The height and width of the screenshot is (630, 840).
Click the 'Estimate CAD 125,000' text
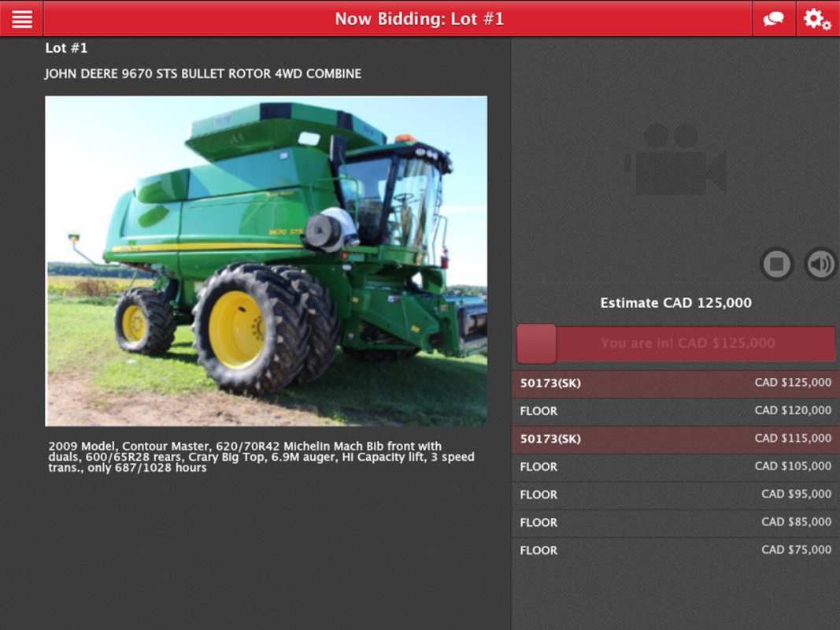click(x=676, y=303)
